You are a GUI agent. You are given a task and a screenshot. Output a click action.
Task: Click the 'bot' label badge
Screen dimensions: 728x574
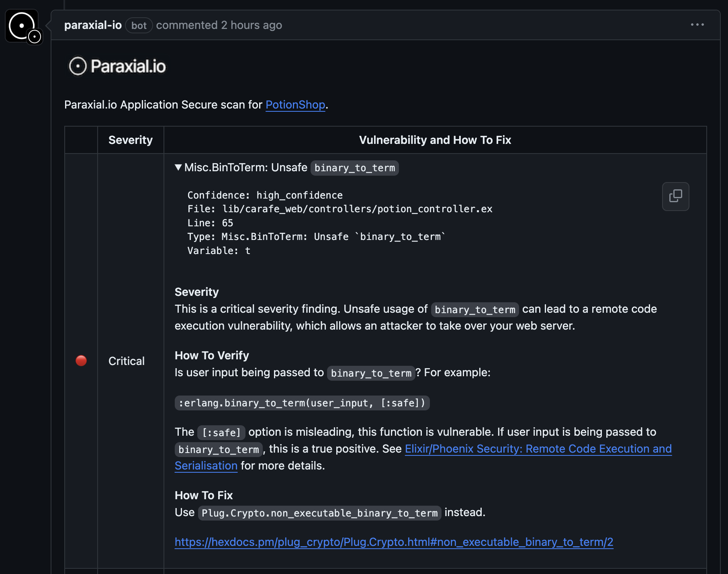(x=139, y=25)
